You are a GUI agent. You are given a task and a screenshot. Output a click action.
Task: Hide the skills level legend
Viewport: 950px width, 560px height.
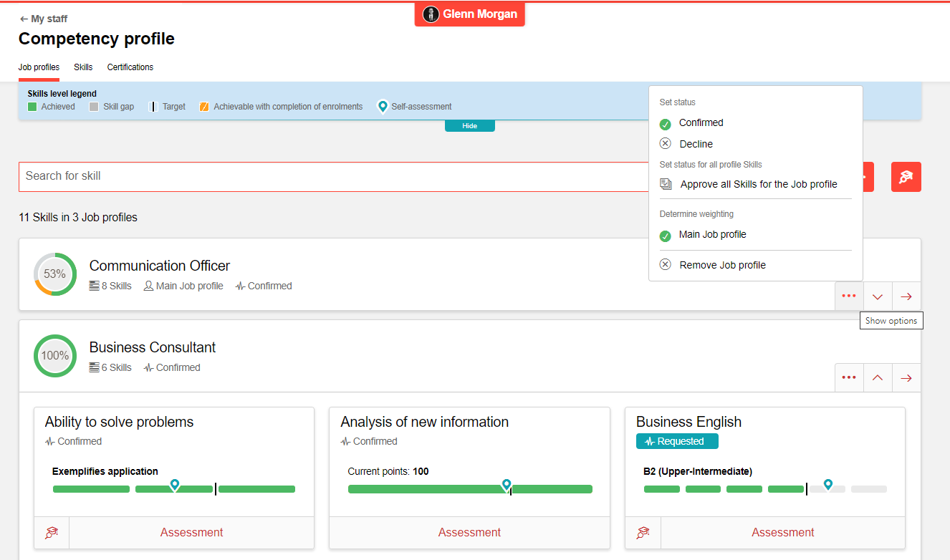469,126
